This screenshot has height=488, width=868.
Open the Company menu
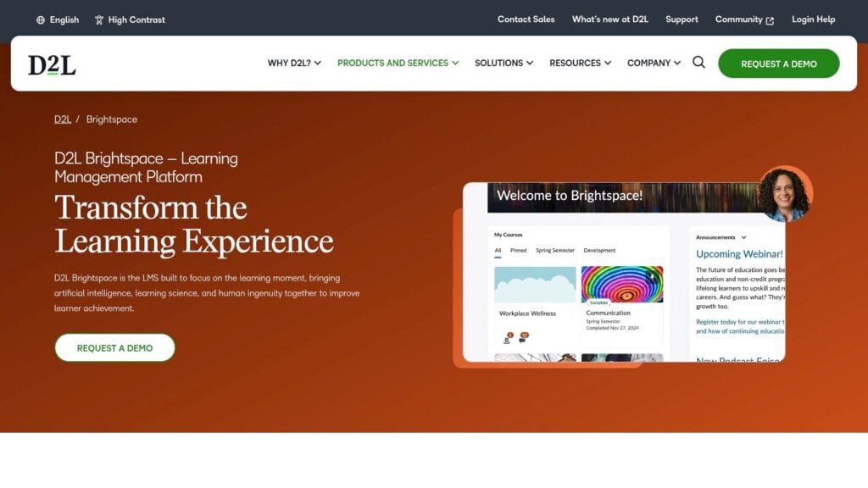click(654, 63)
